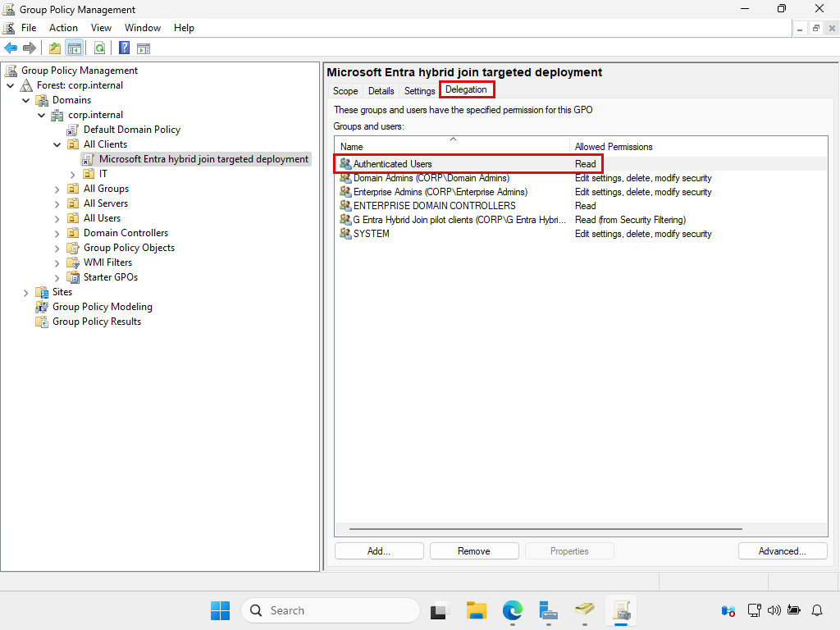
Task: Click the SYSTEM row user icon
Action: click(x=345, y=234)
